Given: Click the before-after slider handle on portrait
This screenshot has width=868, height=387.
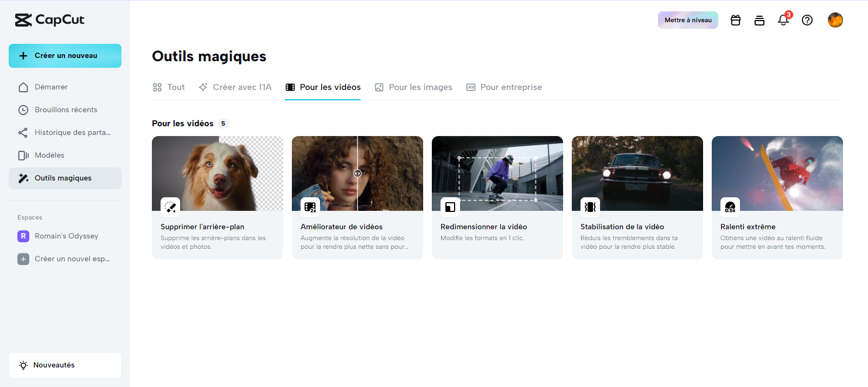Looking at the screenshot, I should [x=358, y=173].
